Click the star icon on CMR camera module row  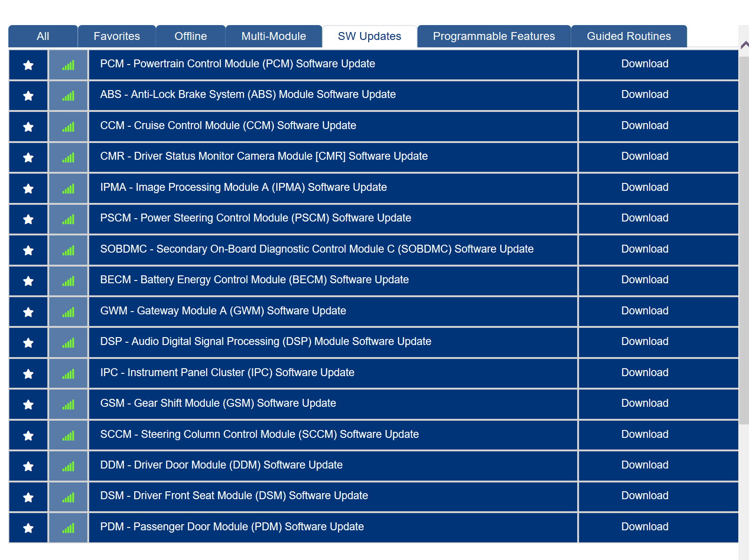click(x=28, y=157)
